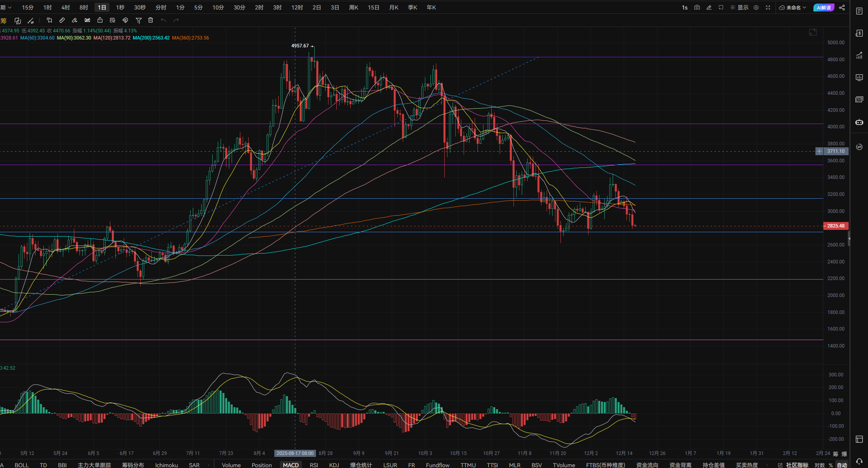This screenshot has width=868, height=468.
Task: Toggle the percent scale mode
Action: [830, 465]
